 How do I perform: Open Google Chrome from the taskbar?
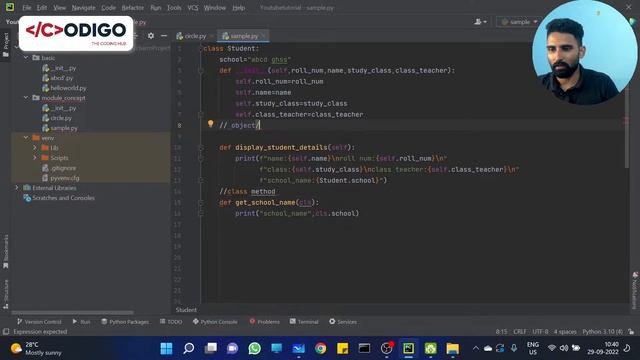(x=320, y=349)
